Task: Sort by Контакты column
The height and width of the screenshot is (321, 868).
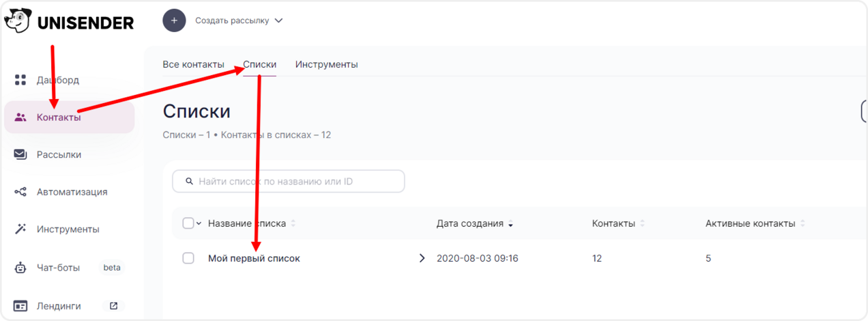Action: click(618, 223)
